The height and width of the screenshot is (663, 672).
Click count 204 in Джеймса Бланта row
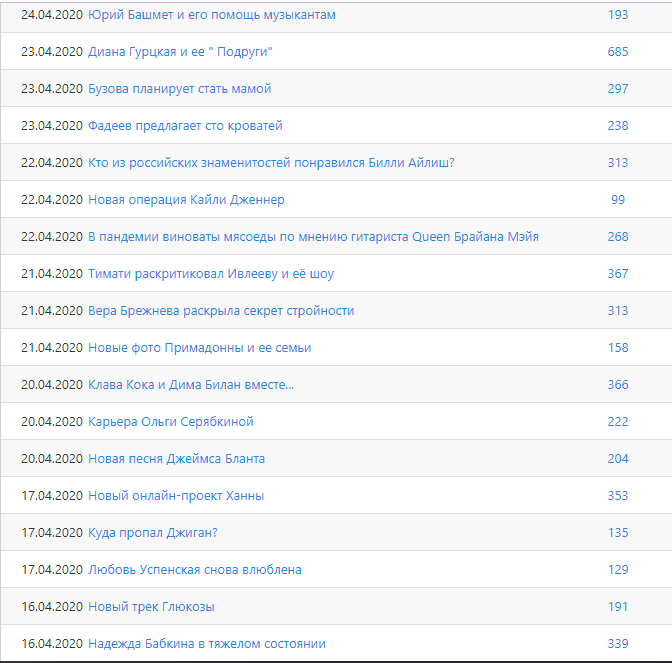[x=618, y=459]
